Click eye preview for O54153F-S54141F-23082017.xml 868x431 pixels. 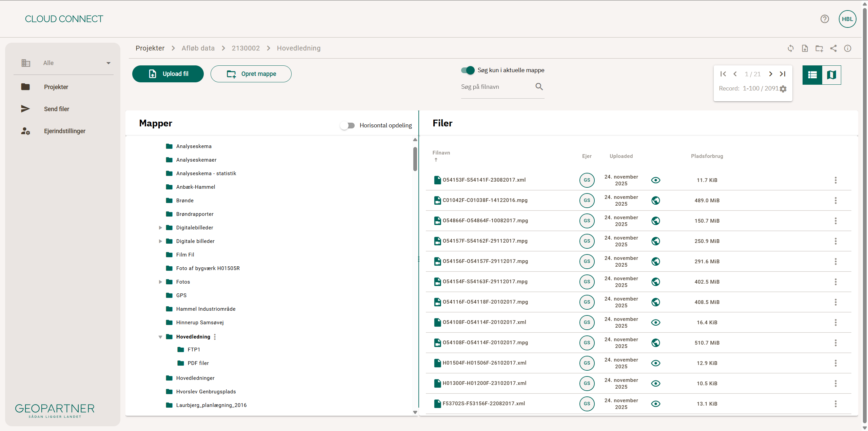pyautogui.click(x=656, y=180)
